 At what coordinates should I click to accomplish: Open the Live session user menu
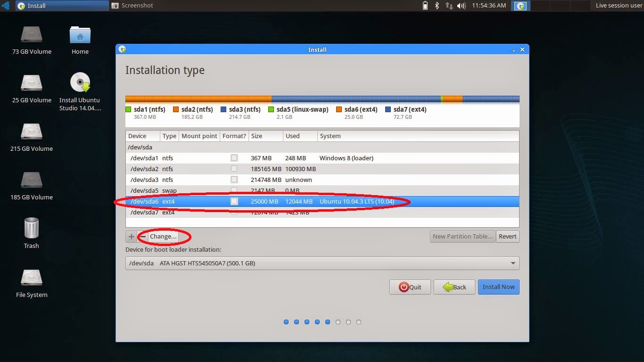pyautogui.click(x=619, y=6)
